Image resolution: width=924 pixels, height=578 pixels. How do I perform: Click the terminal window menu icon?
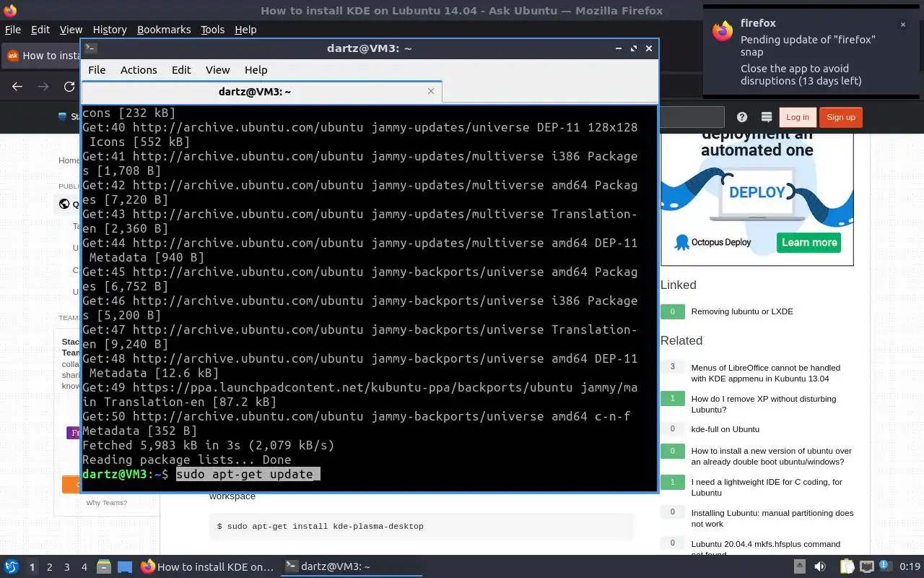pos(90,48)
